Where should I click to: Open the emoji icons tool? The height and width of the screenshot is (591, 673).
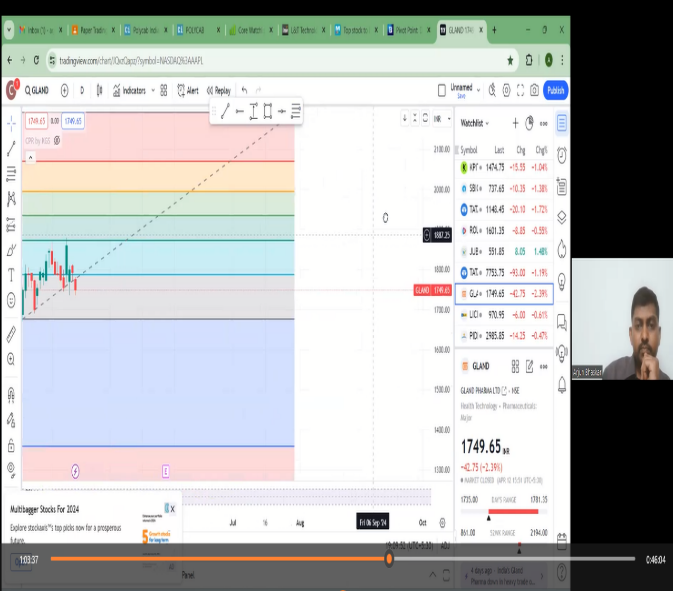click(x=11, y=300)
